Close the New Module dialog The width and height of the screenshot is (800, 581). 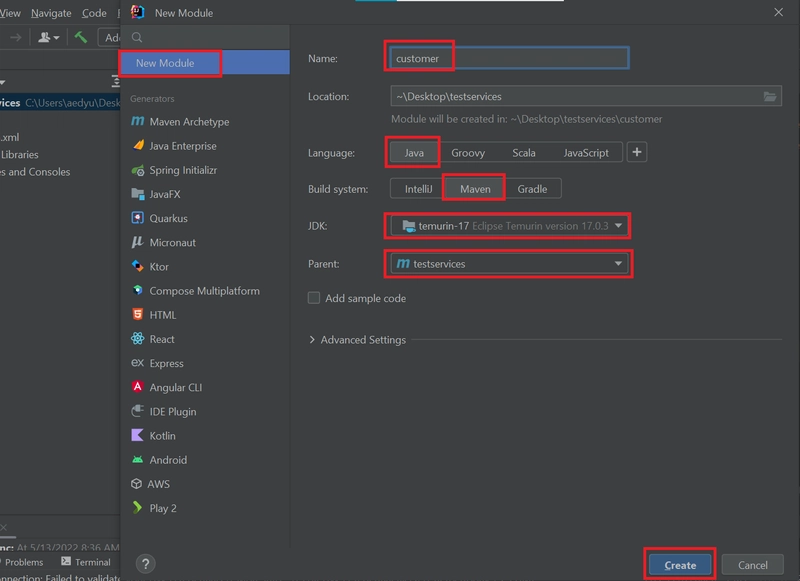pos(778,12)
